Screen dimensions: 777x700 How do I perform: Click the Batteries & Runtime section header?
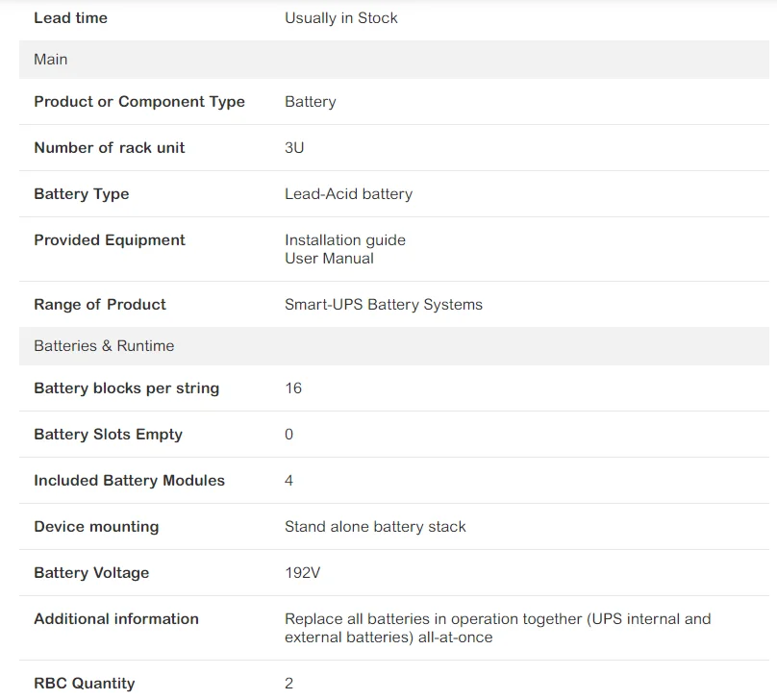click(x=394, y=346)
